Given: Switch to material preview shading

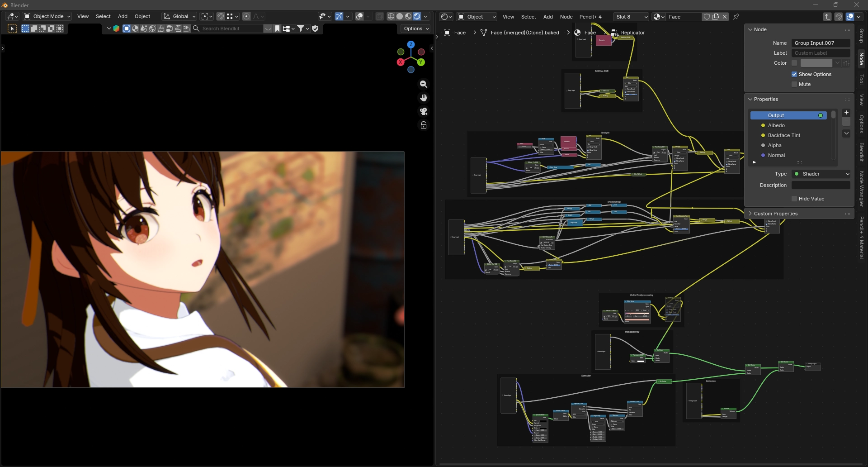Looking at the screenshot, I should pos(408,16).
